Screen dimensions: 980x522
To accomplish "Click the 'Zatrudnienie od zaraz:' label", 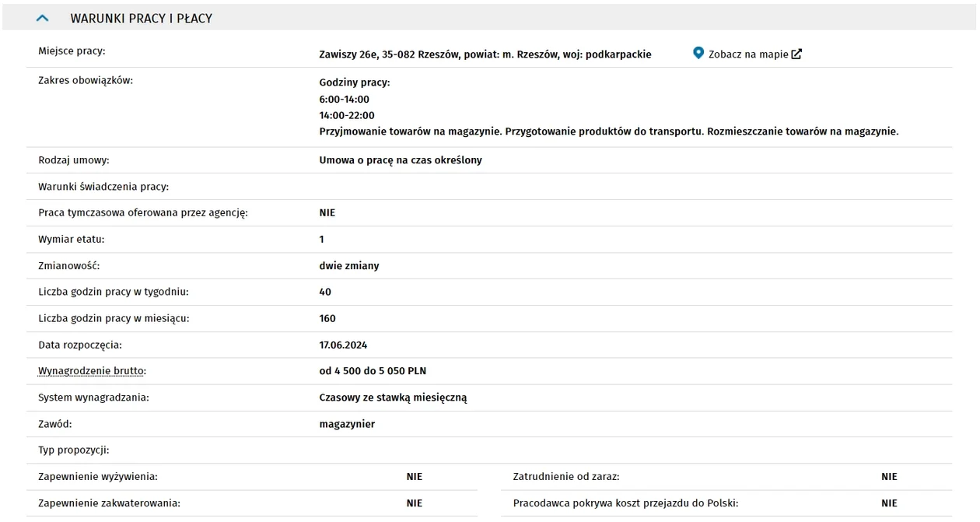I will pyautogui.click(x=566, y=476).
